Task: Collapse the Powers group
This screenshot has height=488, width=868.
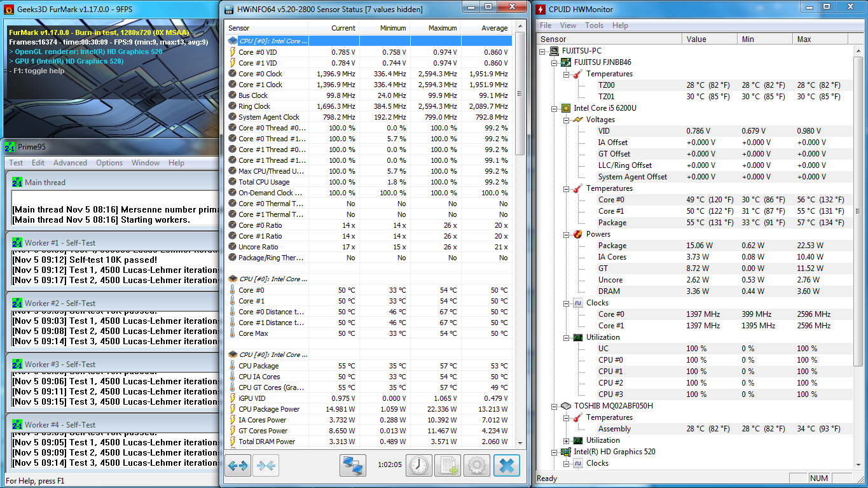Action: [x=566, y=234]
